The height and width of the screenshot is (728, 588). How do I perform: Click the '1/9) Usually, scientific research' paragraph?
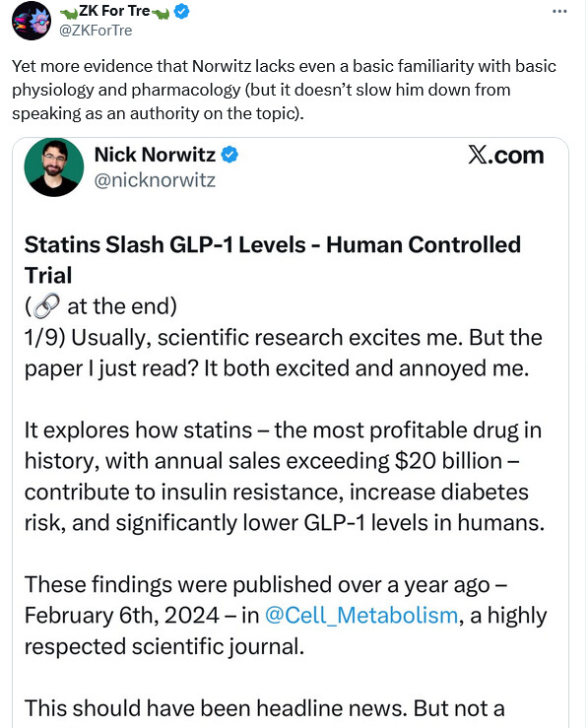coord(283,353)
